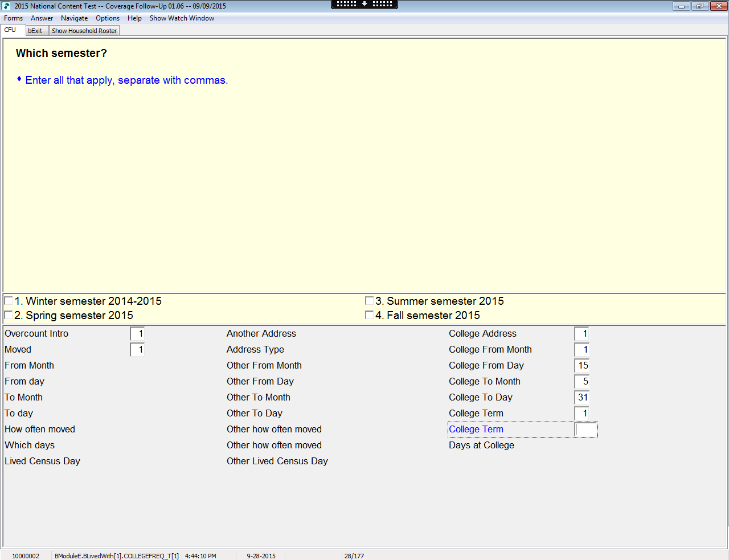Screen dimensions: 729x560
Task: Click the College To Day field showing 31
Action: coord(581,398)
